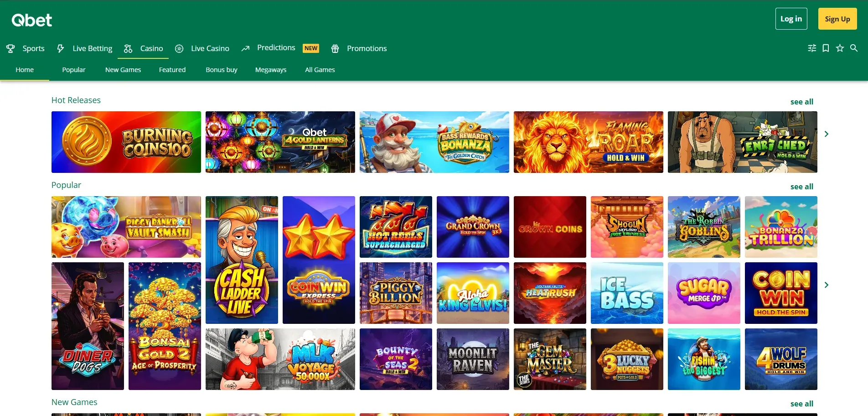868x416 pixels.
Task: Open favorites star icon in header
Action: click(840, 48)
